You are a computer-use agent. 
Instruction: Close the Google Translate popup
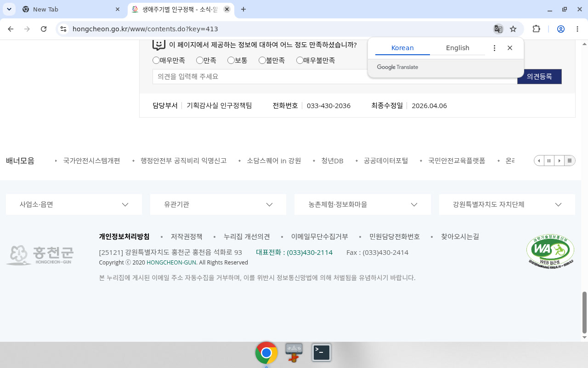click(510, 48)
